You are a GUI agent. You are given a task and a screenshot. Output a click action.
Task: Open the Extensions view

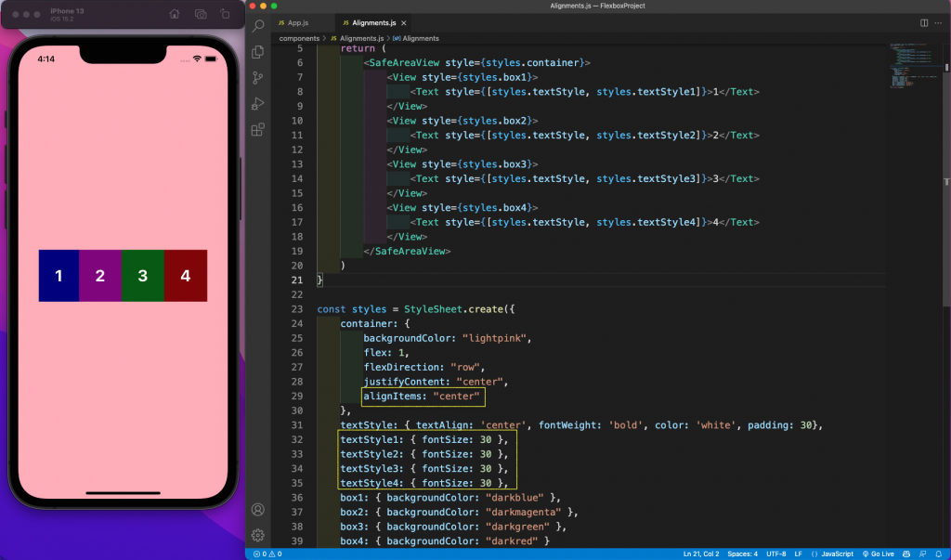click(258, 129)
